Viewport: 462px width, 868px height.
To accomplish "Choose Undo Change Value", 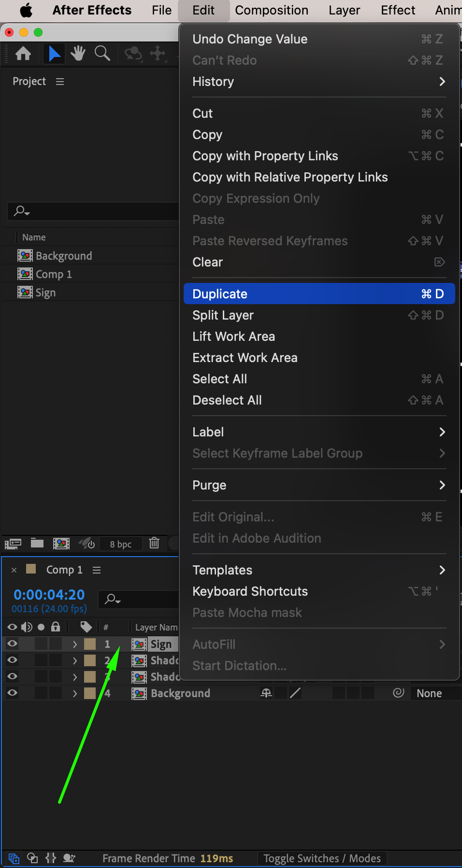I will [x=319, y=39].
